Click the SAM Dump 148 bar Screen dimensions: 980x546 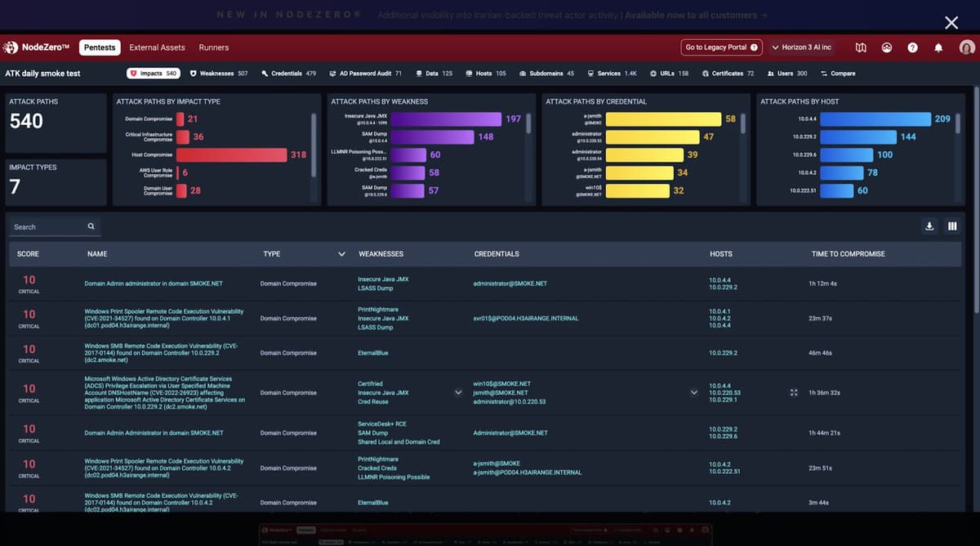click(432, 136)
